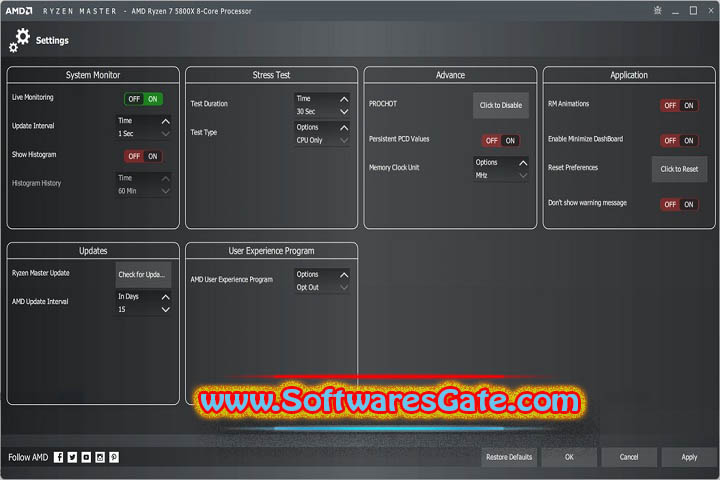Screen dimensions: 720x480
Task: Increase Test Duration with up arrow
Action: [x=344, y=99]
